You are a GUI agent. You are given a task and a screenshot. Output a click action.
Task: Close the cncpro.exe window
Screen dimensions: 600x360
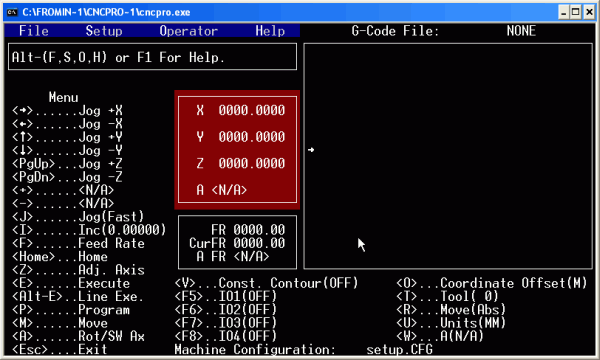pos(589,12)
